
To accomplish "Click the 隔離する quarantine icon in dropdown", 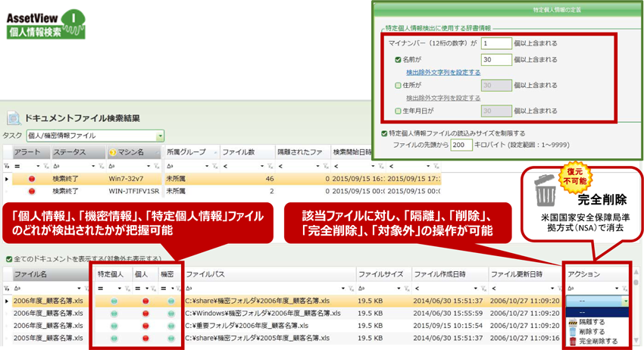I will click(573, 321).
